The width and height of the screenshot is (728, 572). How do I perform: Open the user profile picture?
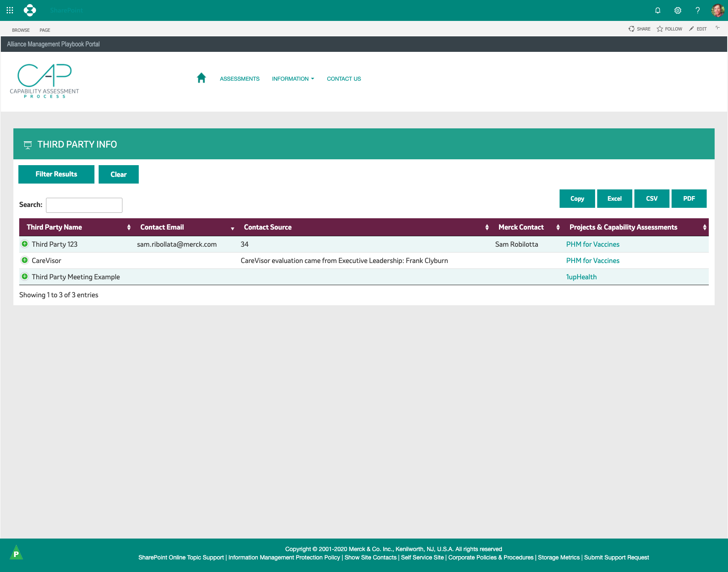718,10
